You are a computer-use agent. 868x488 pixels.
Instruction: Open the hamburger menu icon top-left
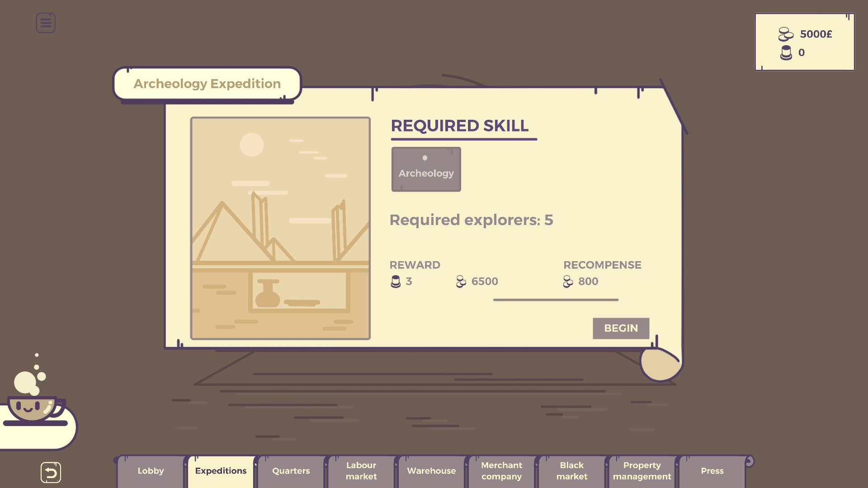click(x=45, y=23)
